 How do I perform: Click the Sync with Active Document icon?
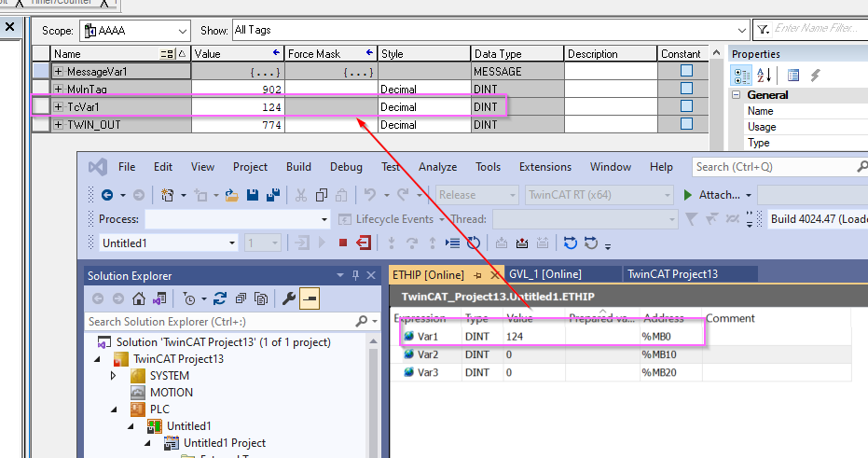220,299
